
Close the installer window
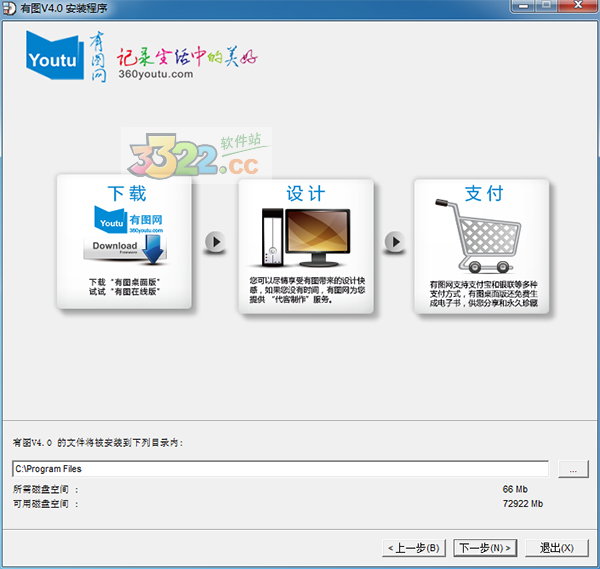[578, 6]
